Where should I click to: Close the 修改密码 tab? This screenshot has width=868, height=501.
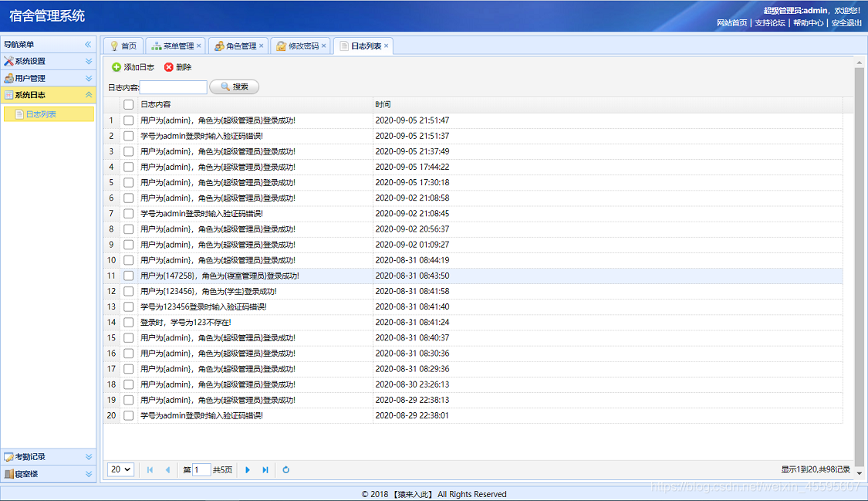click(324, 46)
